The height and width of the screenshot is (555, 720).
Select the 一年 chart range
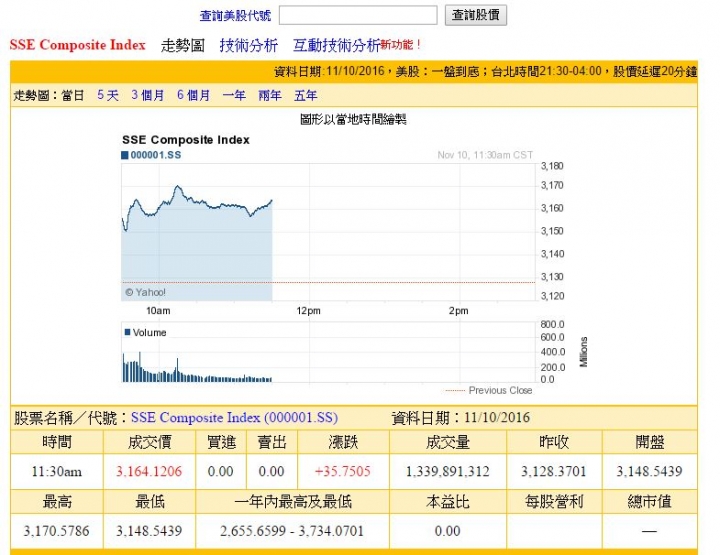(x=234, y=95)
